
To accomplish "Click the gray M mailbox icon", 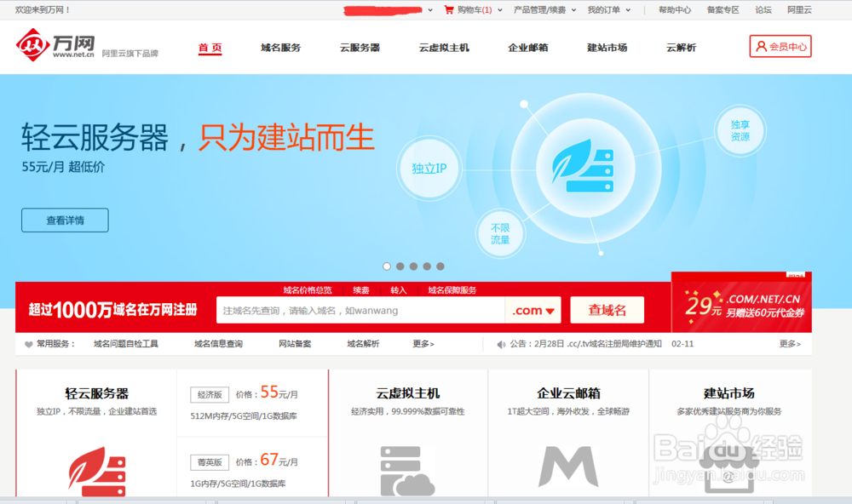I will click(568, 467).
